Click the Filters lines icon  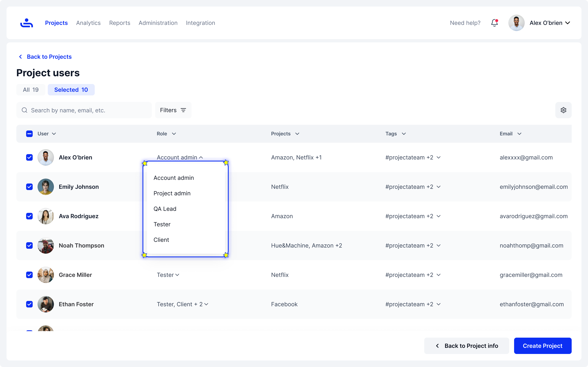click(184, 110)
